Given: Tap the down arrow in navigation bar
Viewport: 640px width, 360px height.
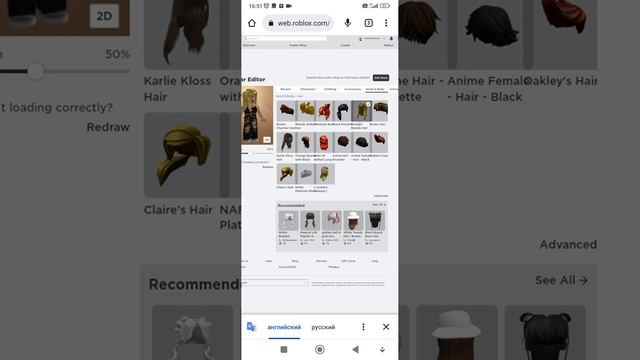Looking at the screenshot, I should click(382, 349).
